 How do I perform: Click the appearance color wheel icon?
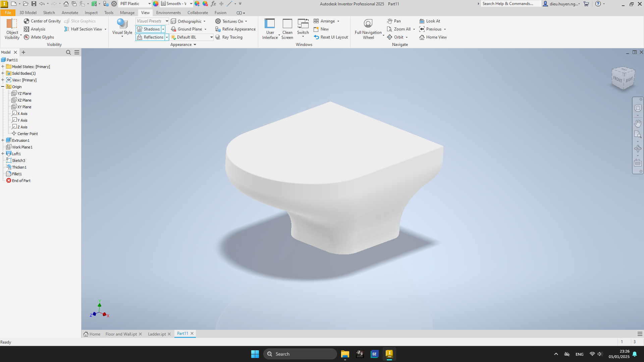coord(156,4)
